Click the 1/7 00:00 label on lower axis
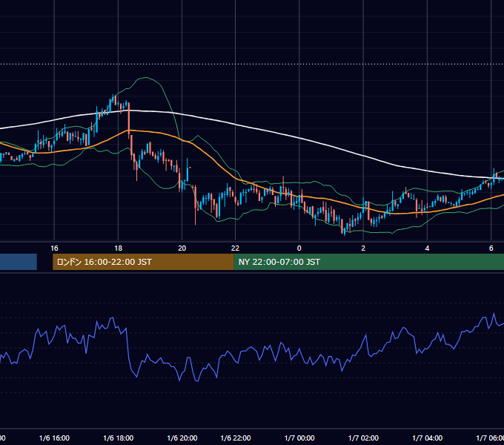The image size is (504, 445). pos(299,438)
